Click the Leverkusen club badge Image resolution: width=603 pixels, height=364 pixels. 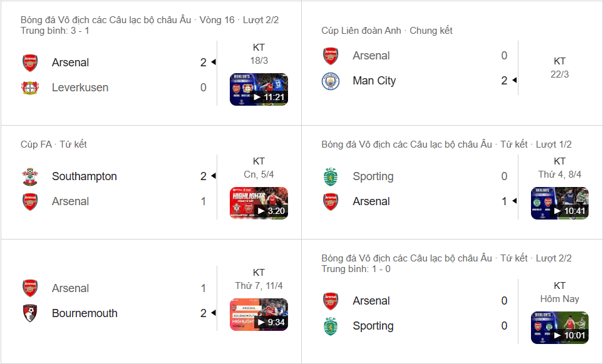29,88
